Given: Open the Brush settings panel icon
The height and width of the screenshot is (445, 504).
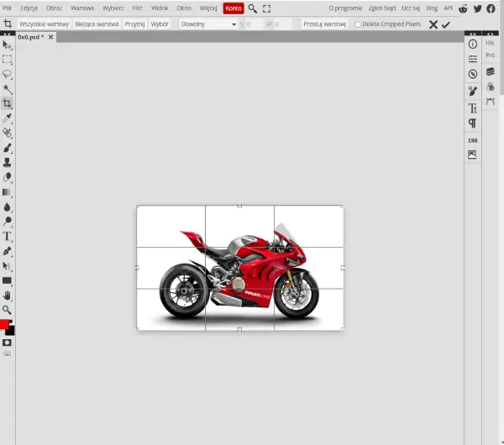Looking at the screenshot, I should pyautogui.click(x=472, y=92).
